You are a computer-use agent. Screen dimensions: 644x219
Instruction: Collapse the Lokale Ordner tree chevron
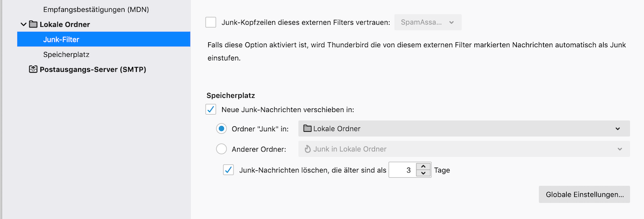point(23,25)
